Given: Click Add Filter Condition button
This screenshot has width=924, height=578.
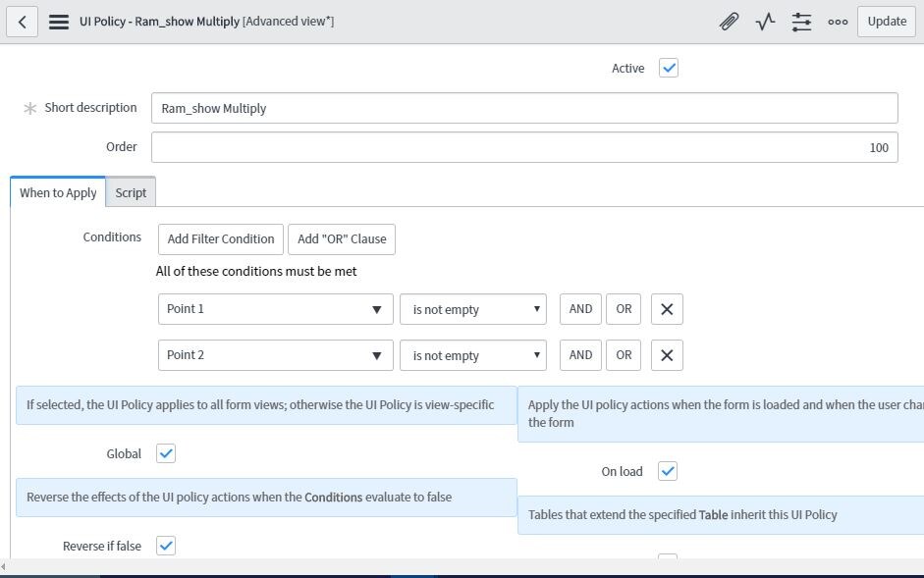Looking at the screenshot, I should (x=220, y=239).
